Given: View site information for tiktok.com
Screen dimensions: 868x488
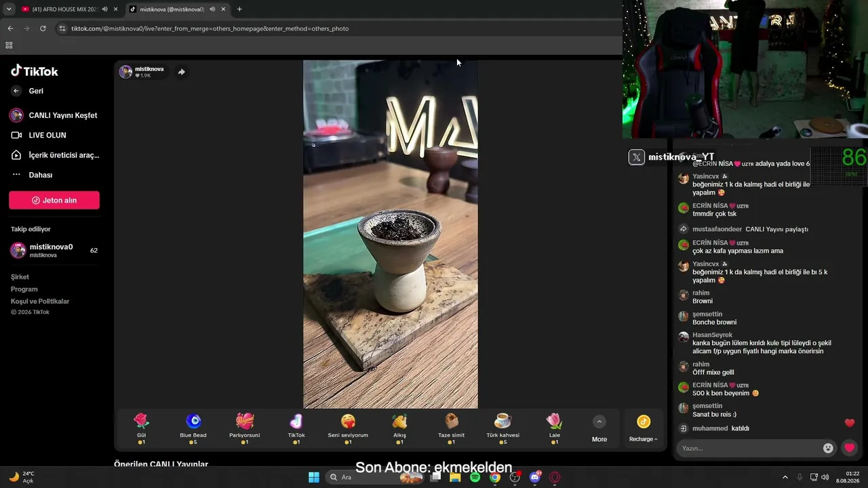Looking at the screenshot, I should pos(62,28).
